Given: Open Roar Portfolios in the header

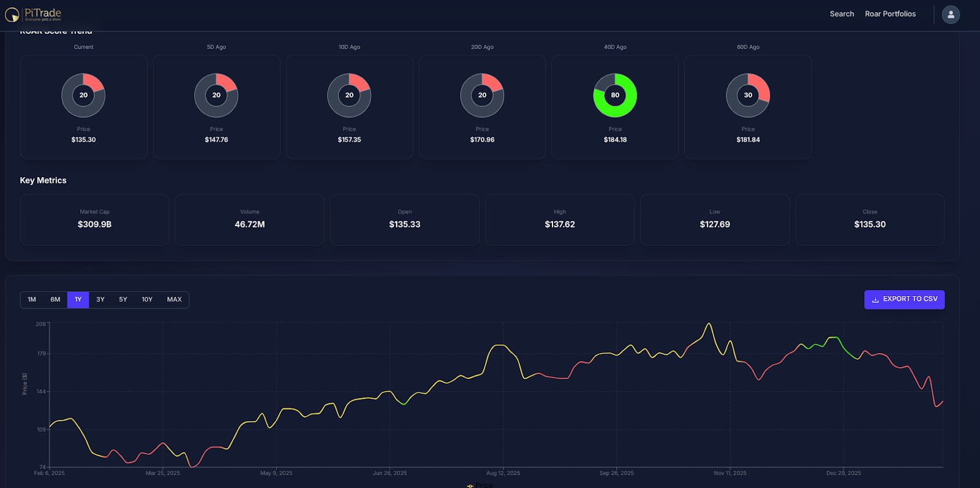Looking at the screenshot, I should click(x=890, y=14).
